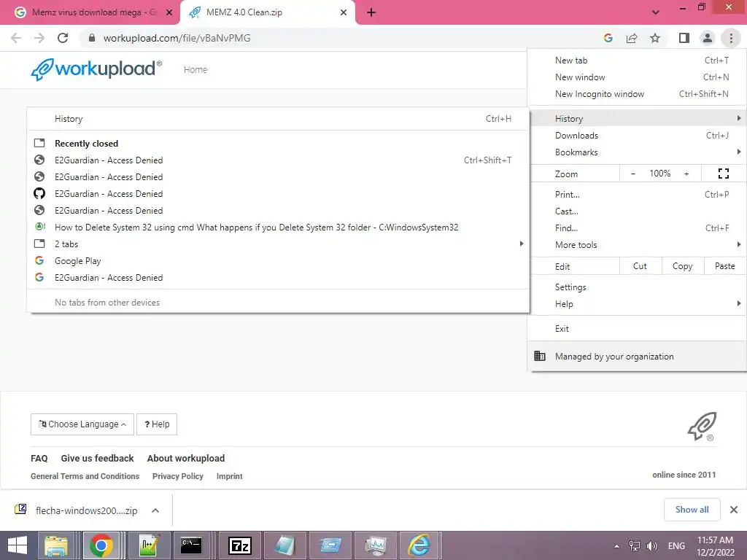Expand the 2 tabs recently closed group
The image size is (747, 560).
tap(279, 244)
